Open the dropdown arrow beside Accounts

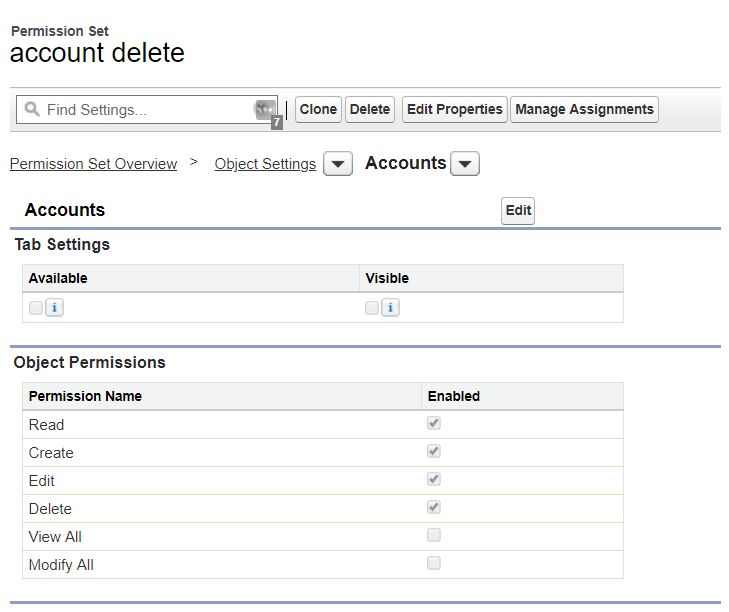[465, 165]
